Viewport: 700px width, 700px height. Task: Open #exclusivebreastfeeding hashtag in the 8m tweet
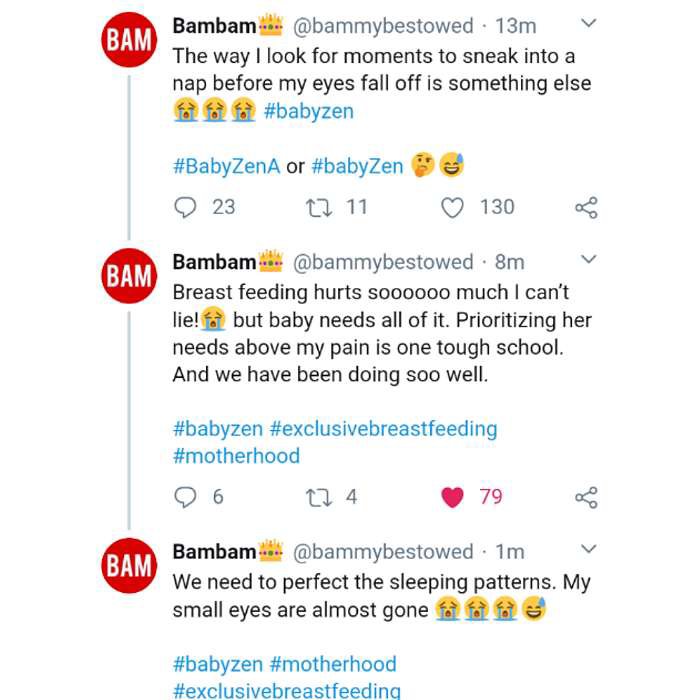[x=383, y=429]
